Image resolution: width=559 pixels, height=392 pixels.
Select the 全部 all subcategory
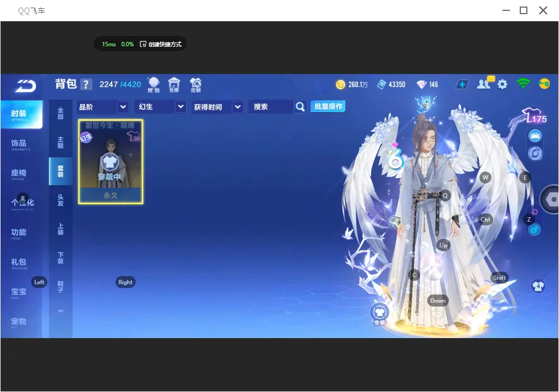point(60,114)
